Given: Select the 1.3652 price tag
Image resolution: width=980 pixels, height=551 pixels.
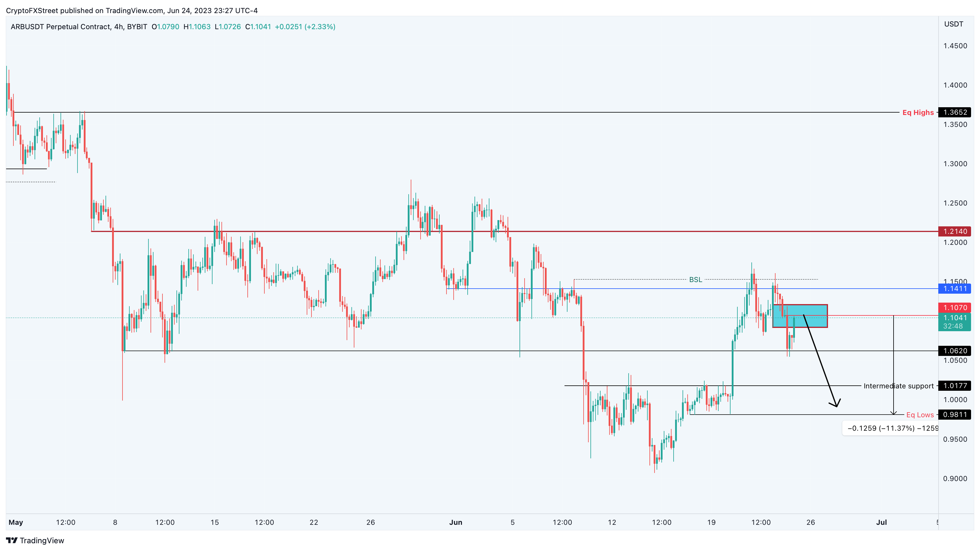Looking at the screenshot, I should point(955,112).
